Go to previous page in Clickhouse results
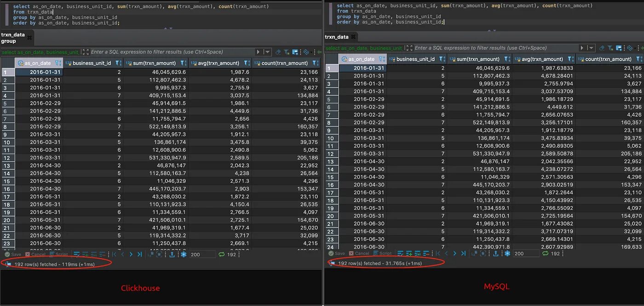This screenshot has height=306, width=644. [x=123, y=254]
